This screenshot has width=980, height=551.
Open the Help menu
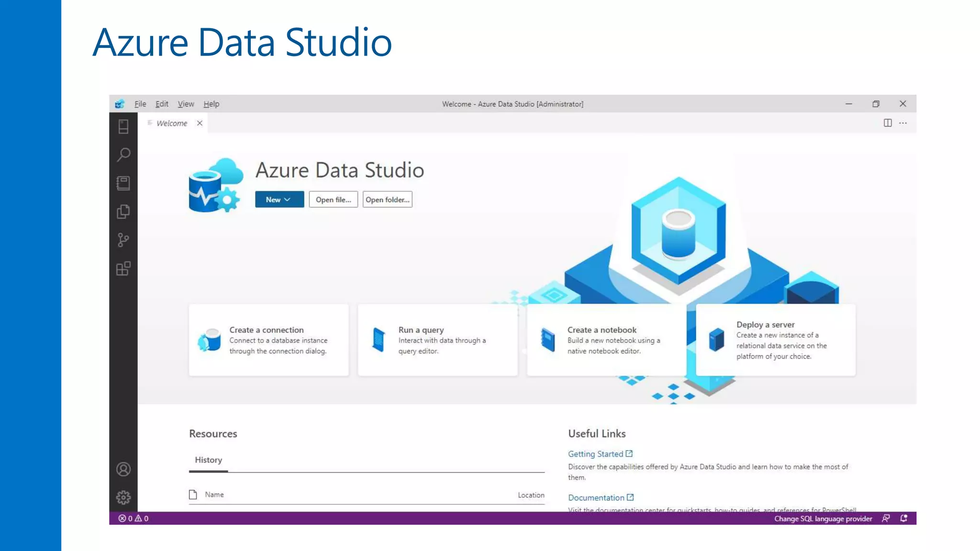211,104
